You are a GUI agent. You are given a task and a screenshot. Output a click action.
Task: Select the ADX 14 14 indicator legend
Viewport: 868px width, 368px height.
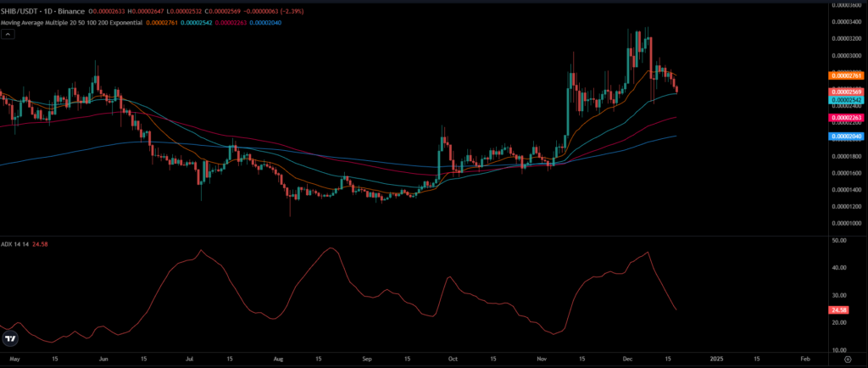coord(15,244)
